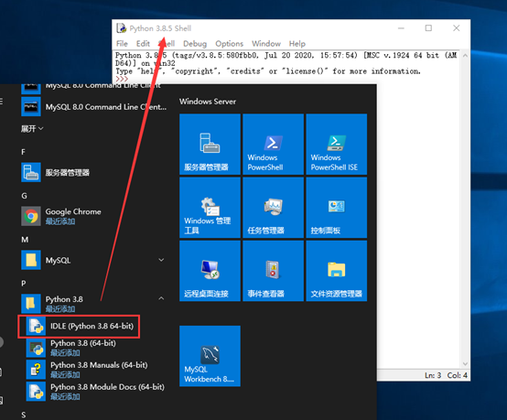This screenshot has width=507, height=420.
Task: Collapse the Python 3.8 folder
Action: (x=93, y=303)
